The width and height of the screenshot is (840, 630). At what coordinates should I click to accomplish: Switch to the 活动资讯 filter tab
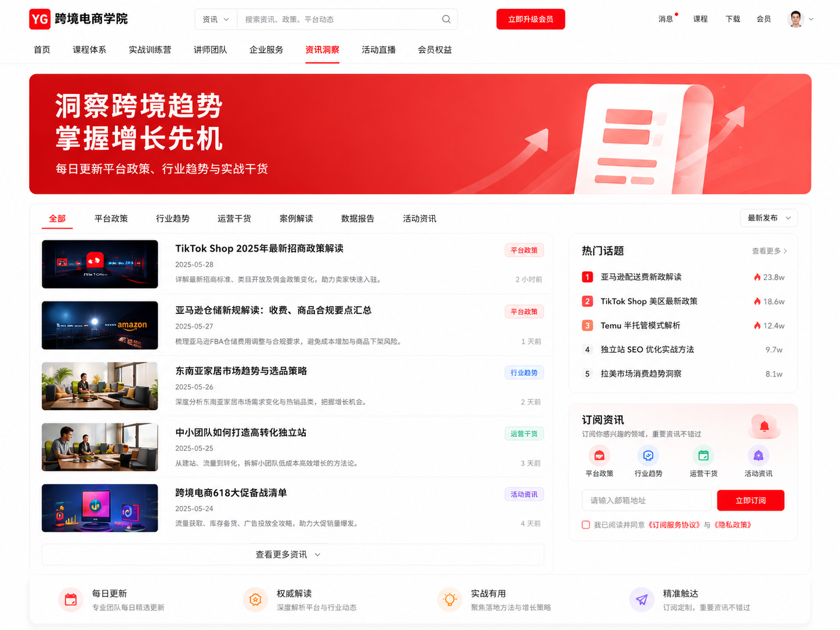click(x=419, y=219)
